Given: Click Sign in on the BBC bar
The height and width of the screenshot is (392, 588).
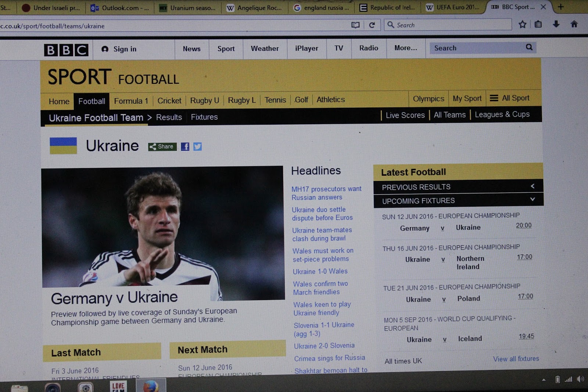Looking at the screenshot, I should [x=119, y=49].
